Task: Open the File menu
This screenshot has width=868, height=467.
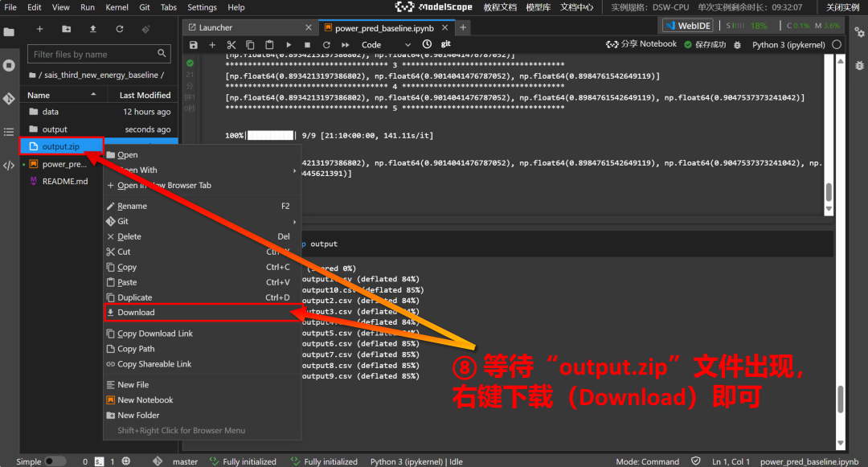Action: [x=10, y=7]
